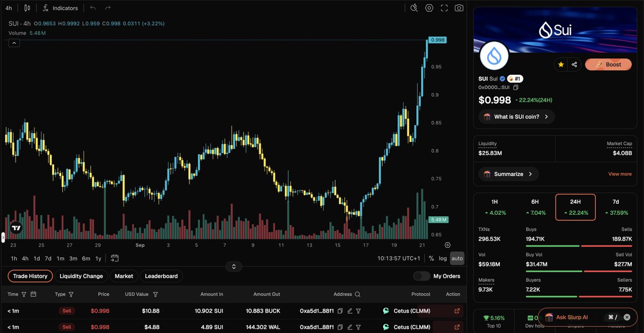This screenshot has height=333, width=644.
Task: Open the Leaderboard tab
Action: pyautogui.click(x=161, y=276)
